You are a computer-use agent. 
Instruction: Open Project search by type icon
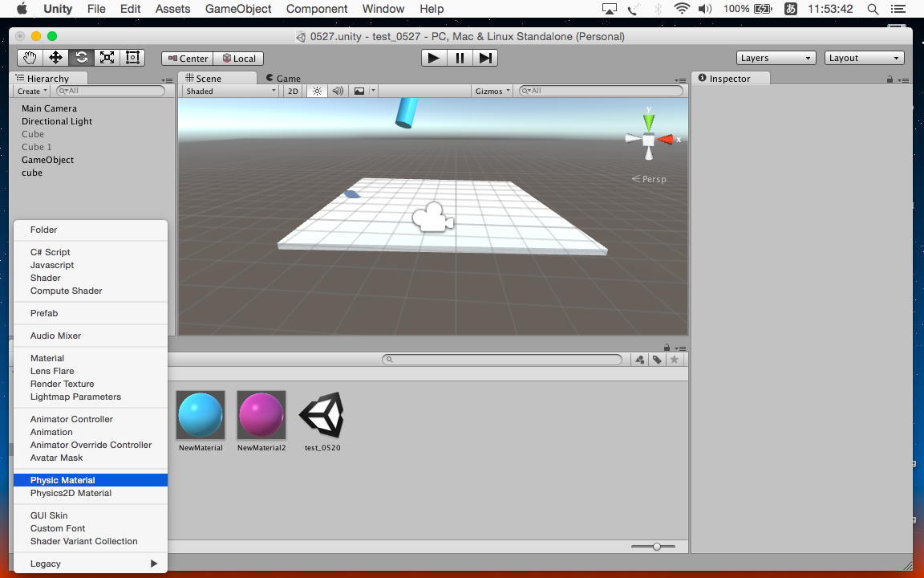point(640,359)
